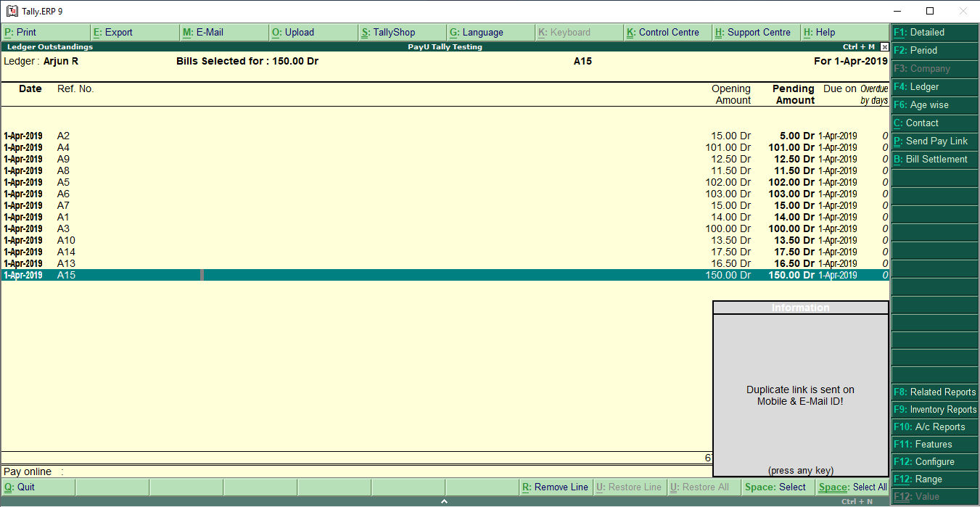Screen dimensions: 980x507
Task: Open the F12 Configure screen
Action: (934, 461)
